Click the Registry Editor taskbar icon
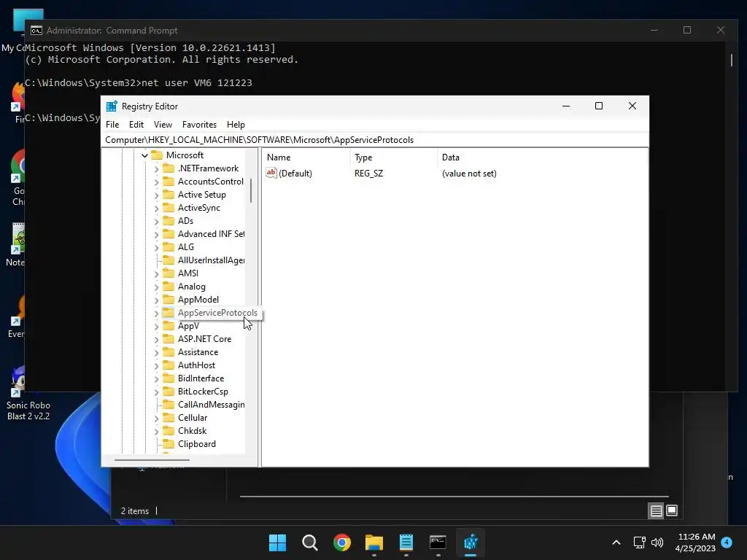This screenshot has width=747, height=560. pyautogui.click(x=471, y=542)
